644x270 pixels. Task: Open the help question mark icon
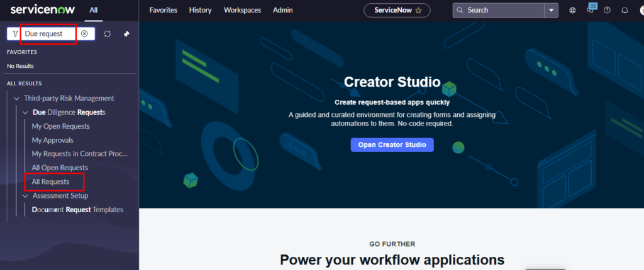coord(607,10)
